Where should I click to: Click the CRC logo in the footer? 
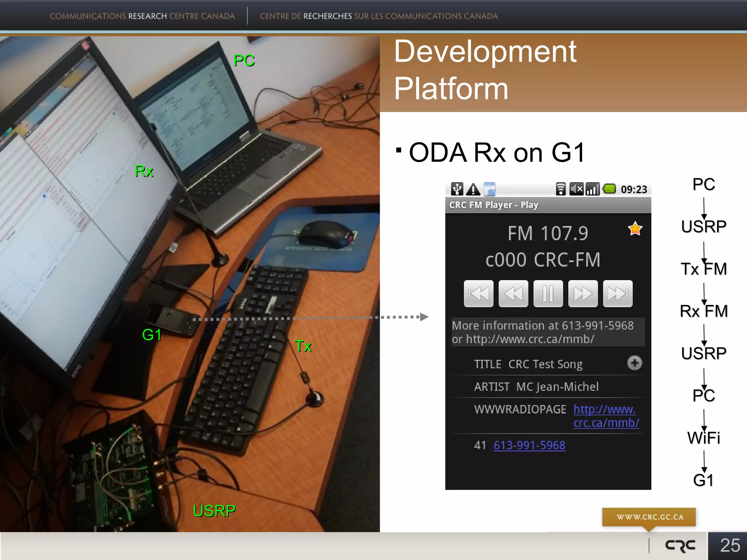tap(680, 546)
